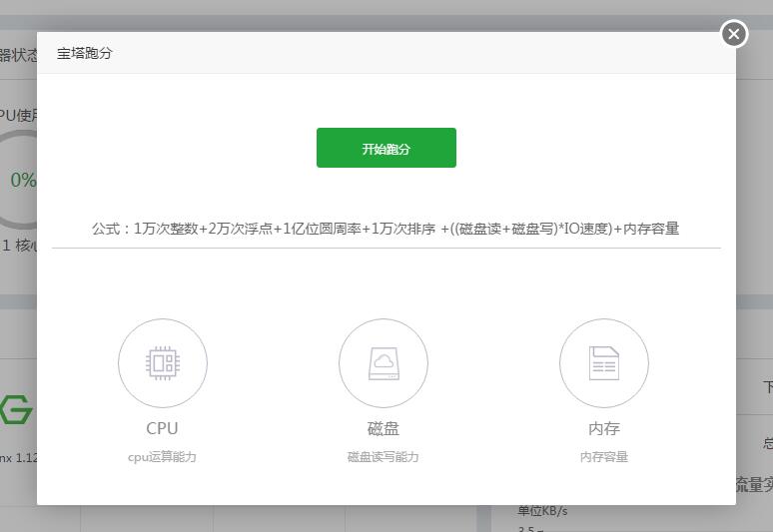The image size is (773, 532).
Task: Click the 宝塔跑分 dialog title
Action: coord(85,53)
